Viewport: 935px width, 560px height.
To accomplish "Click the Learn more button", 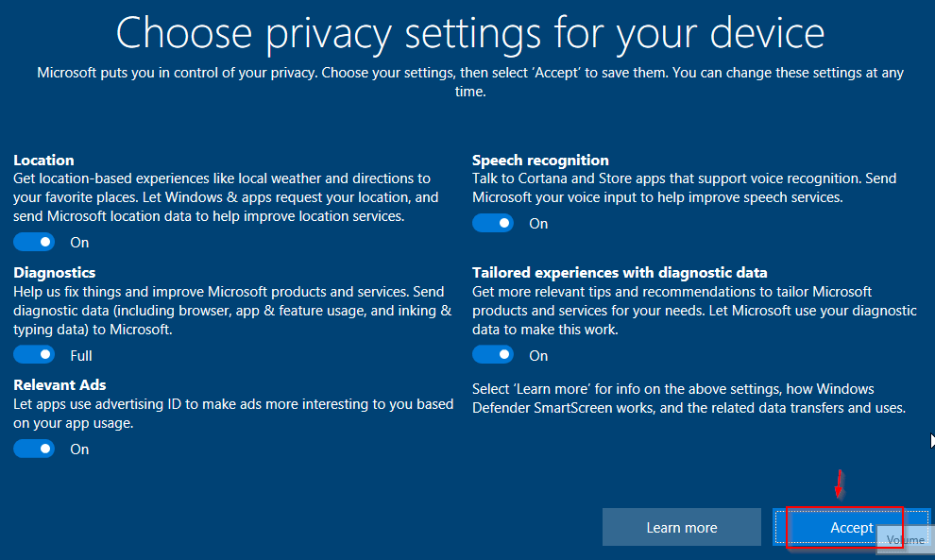I will (682, 527).
